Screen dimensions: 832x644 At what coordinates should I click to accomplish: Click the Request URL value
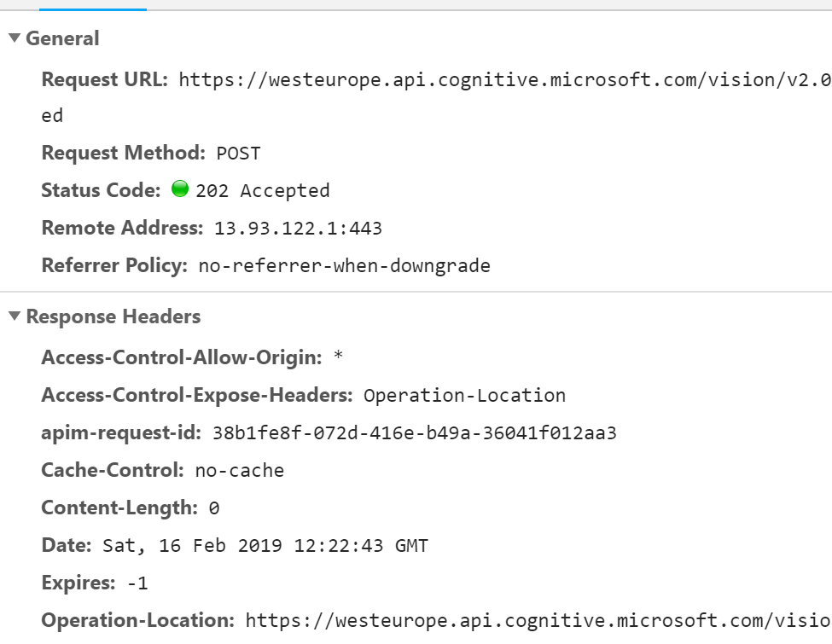coord(503,80)
